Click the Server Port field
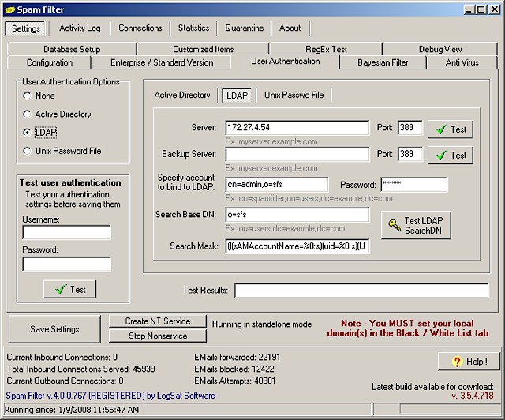Image resolution: width=505 pixels, height=420 pixels. 410,128
